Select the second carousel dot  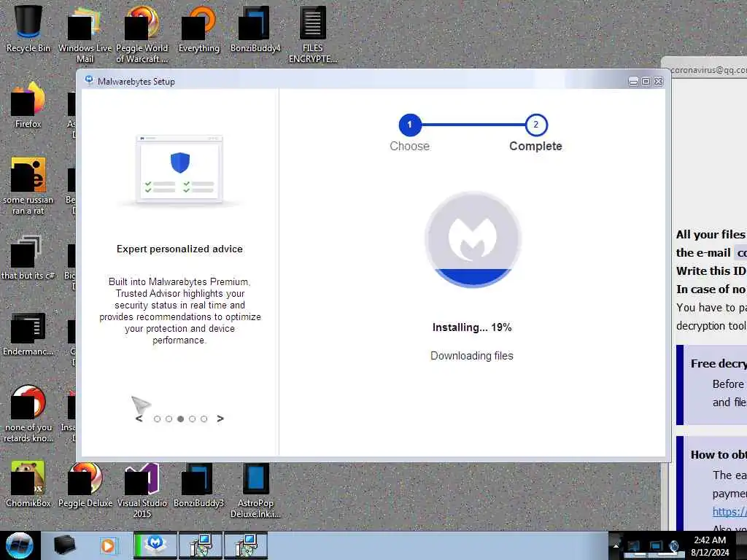point(169,419)
